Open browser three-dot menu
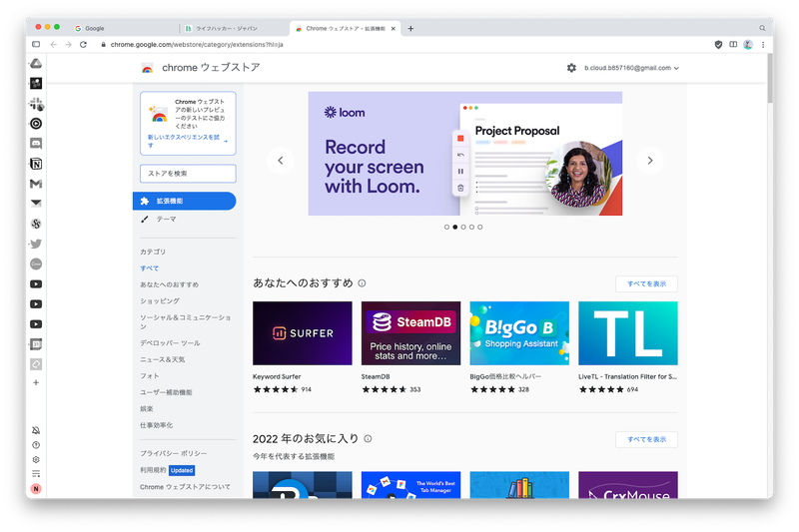The image size is (799, 532). 763,44
